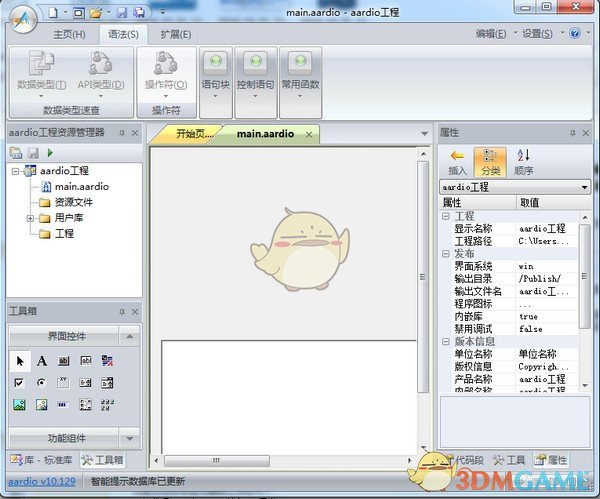
Task: Open the 语句块 ribbon dropdown
Action: pos(215,82)
